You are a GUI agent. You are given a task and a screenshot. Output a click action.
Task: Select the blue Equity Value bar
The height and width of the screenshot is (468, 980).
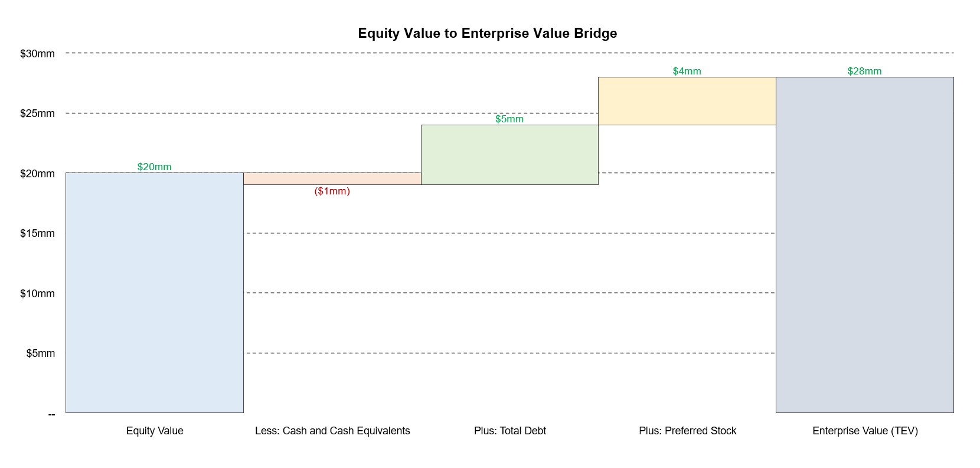[x=155, y=292]
